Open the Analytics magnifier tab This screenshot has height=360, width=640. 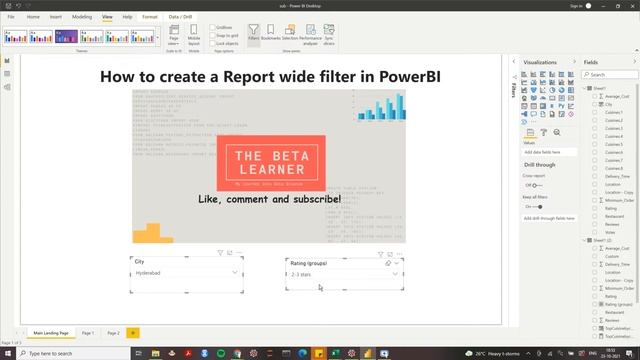pyautogui.click(x=557, y=133)
